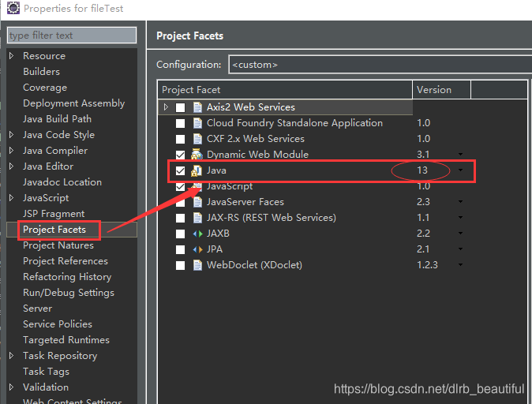Screen dimensions: 532x404
Task: Expand the Resource tree node
Action: click(12, 56)
